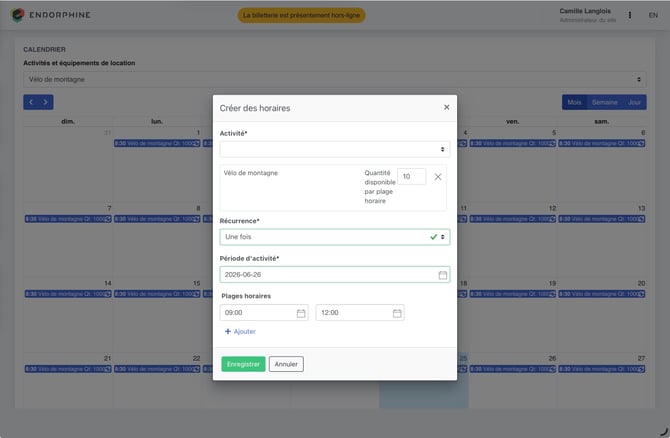Screen dimensions: 670x438
Task: Open the Vélo de montagne event on day 14
Action: (x=68, y=294)
